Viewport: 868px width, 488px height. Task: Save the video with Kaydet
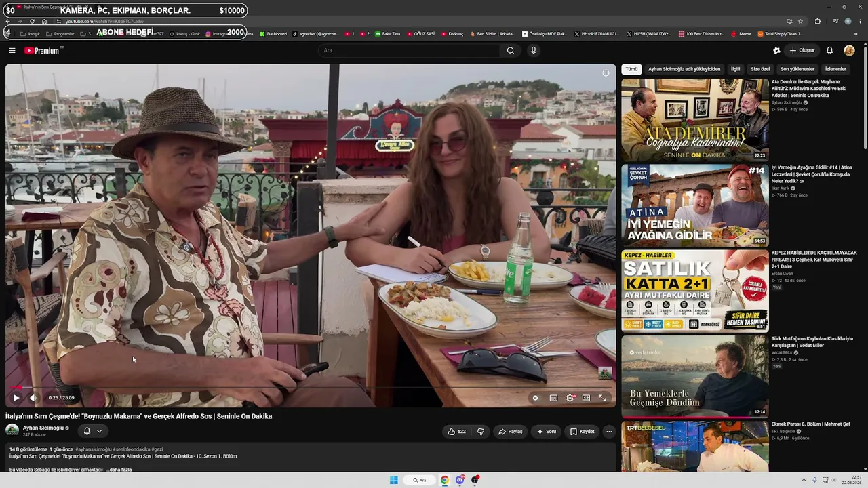tap(582, 431)
